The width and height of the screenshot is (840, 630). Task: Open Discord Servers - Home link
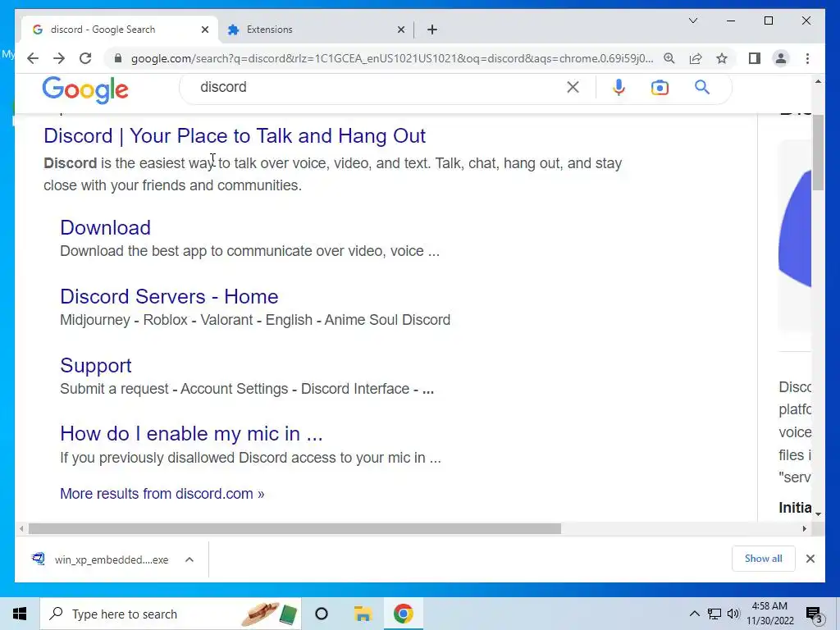point(169,296)
